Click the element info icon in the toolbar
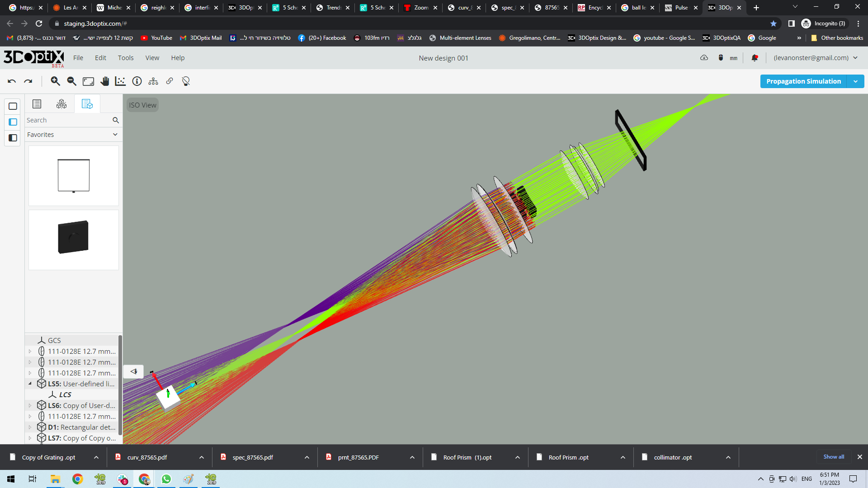This screenshot has height=488, width=868. (x=137, y=81)
